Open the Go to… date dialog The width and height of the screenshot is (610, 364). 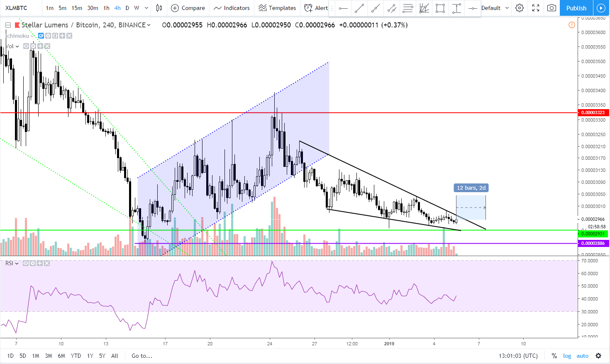point(142,356)
